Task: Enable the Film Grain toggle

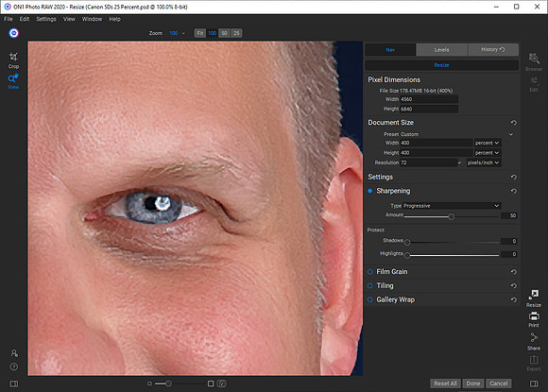Action: click(x=369, y=271)
